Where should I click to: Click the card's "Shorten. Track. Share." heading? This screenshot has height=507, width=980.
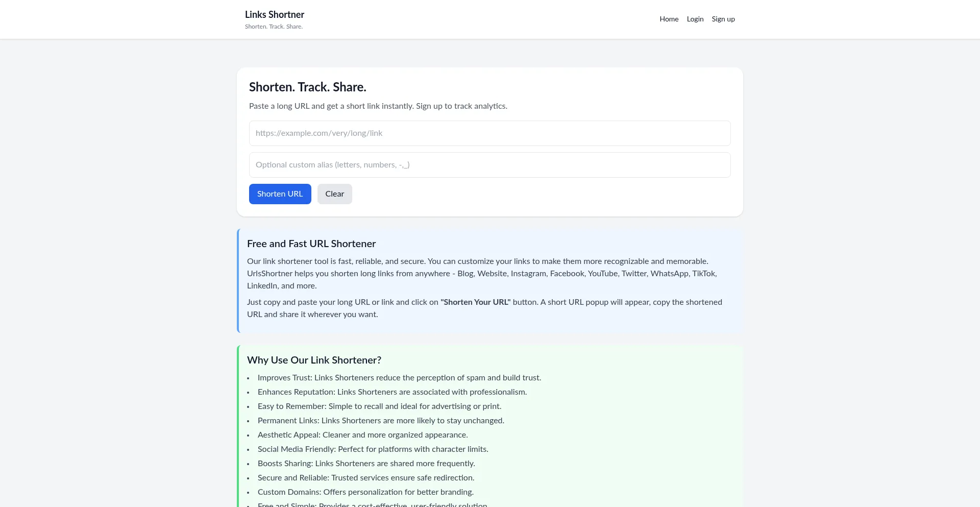coord(307,87)
